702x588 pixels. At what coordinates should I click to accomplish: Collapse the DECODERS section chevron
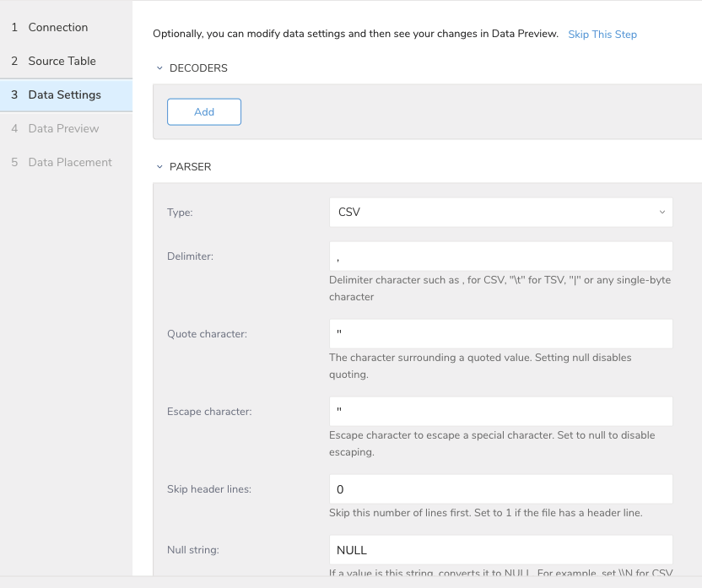(x=159, y=67)
